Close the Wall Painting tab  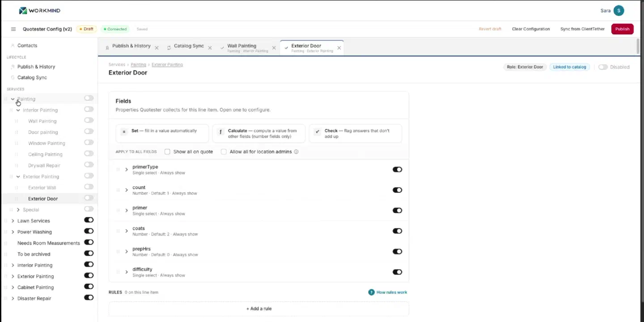pos(274,47)
